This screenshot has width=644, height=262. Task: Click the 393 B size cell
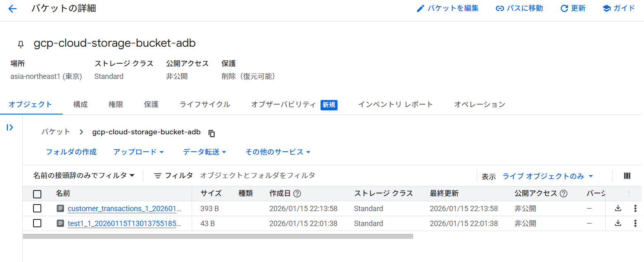[209, 208]
